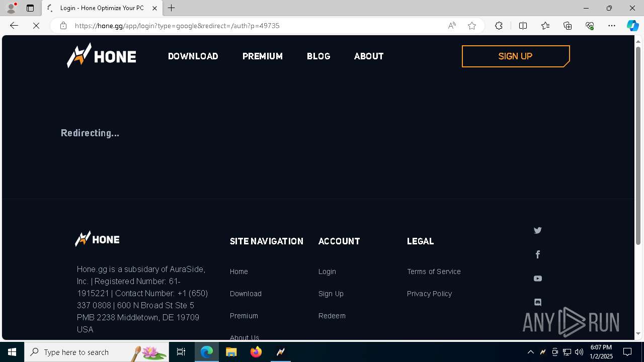Click the scrollbar down arrow
644x362 pixels.
coord(638,334)
